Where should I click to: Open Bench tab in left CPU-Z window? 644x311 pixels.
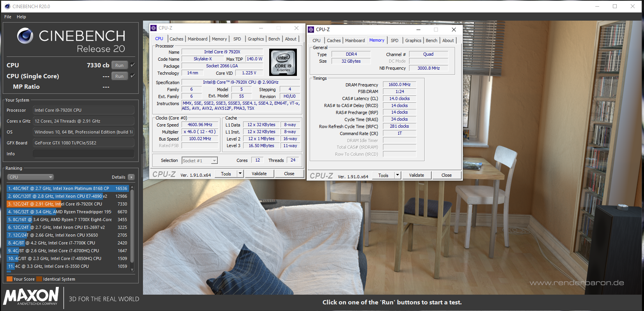[274, 39]
